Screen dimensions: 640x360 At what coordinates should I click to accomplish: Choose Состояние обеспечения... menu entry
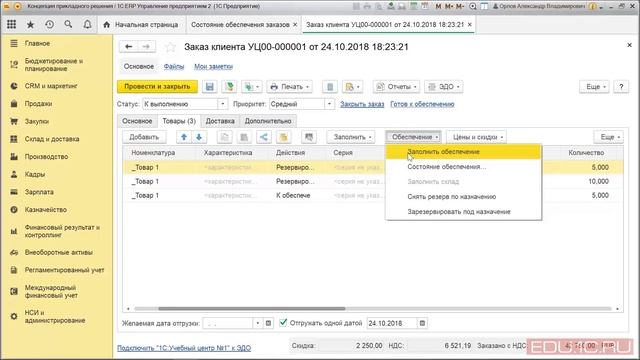click(463, 167)
